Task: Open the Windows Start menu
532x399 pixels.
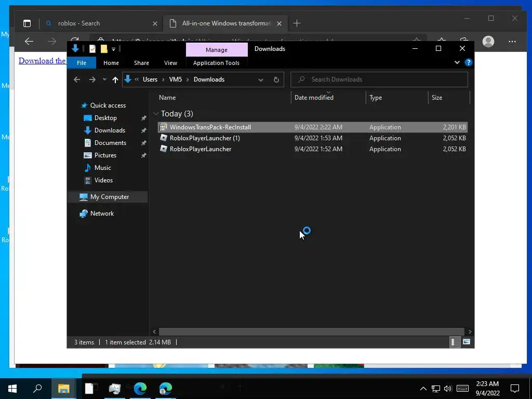Action: (x=12, y=389)
